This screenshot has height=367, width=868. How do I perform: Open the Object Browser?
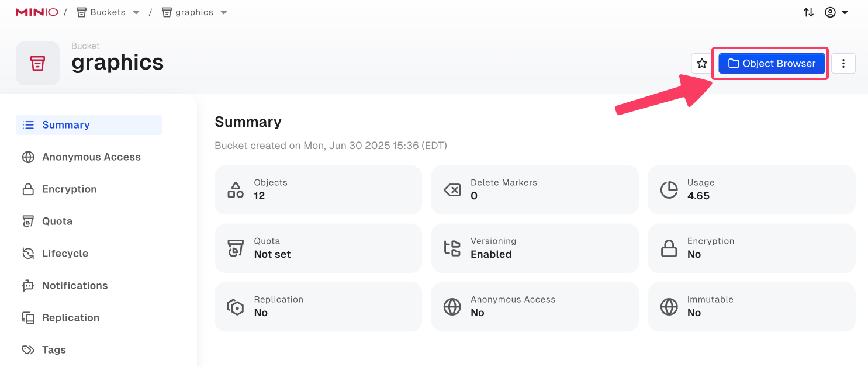772,64
